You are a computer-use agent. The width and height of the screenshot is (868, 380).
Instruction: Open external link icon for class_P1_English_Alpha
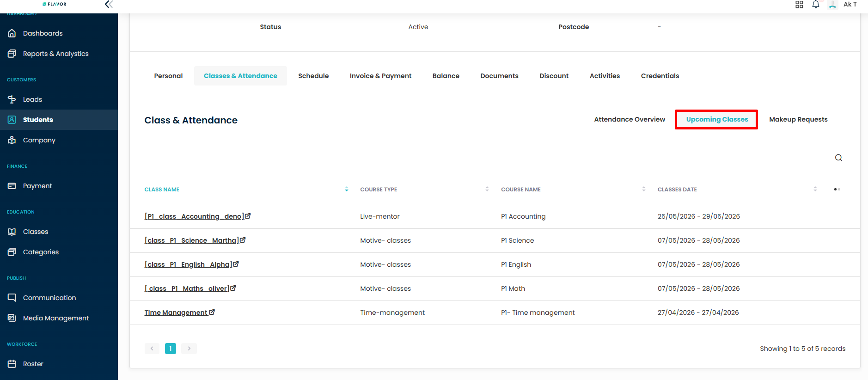click(236, 264)
